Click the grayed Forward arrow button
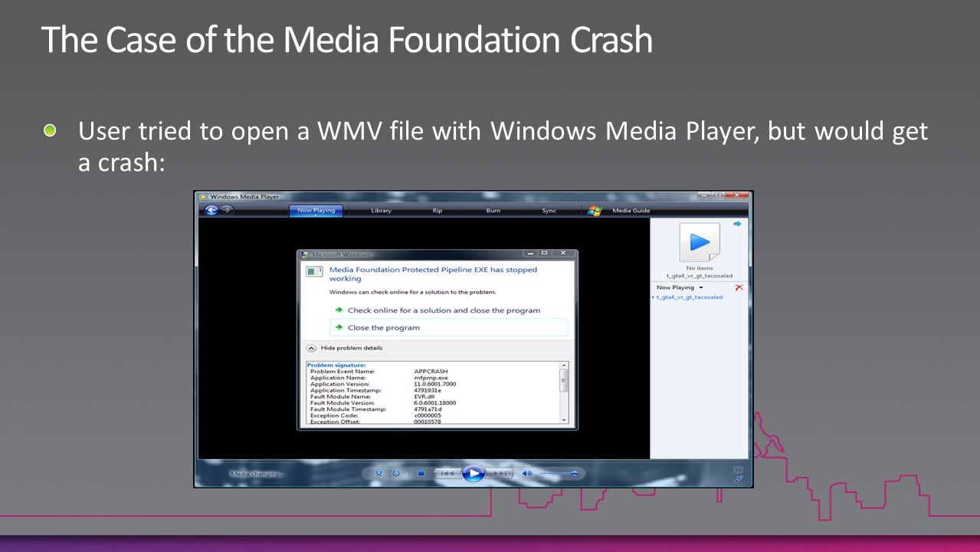 point(227,210)
